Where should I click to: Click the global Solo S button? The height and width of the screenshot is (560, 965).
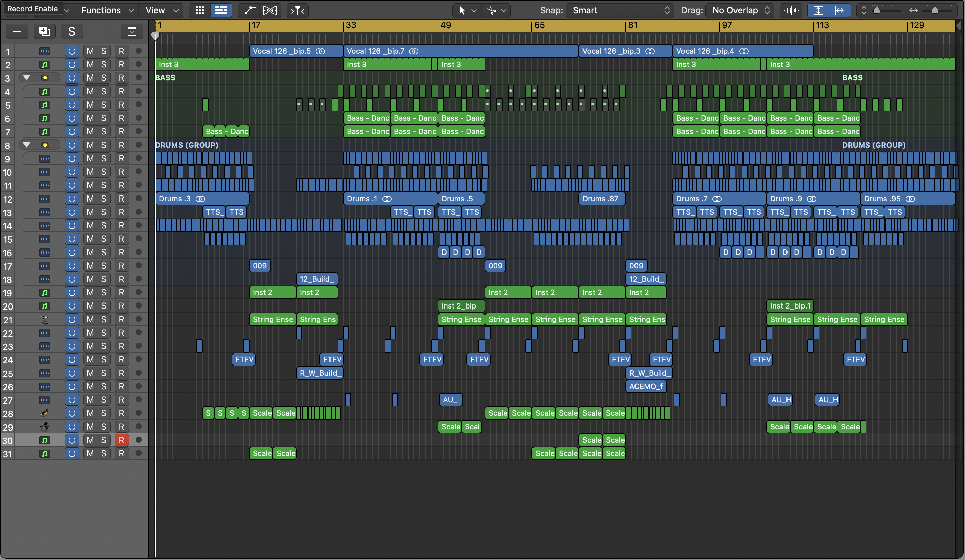(x=71, y=32)
